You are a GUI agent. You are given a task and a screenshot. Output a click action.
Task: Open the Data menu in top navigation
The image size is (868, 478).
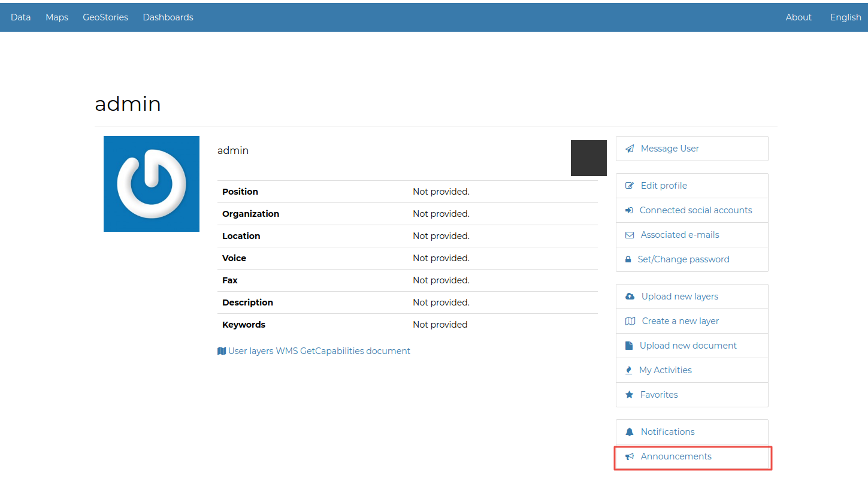20,17
